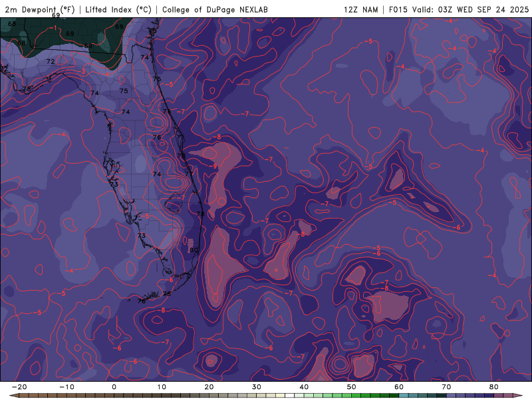
Task: Click the '-20' color bar label
Action: [19, 387]
